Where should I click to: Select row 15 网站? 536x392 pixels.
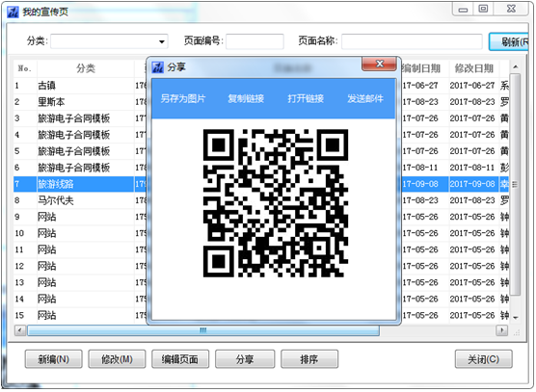tap(261, 315)
